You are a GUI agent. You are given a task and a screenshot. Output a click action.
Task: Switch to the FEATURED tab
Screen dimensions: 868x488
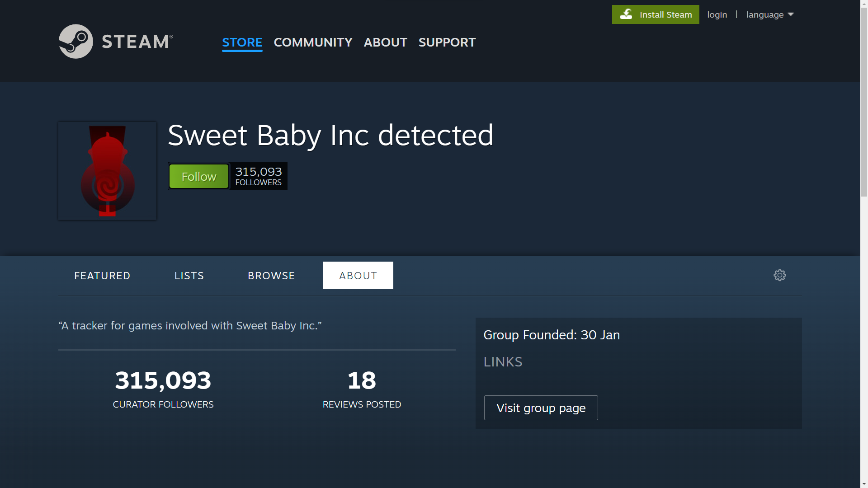coord(102,276)
